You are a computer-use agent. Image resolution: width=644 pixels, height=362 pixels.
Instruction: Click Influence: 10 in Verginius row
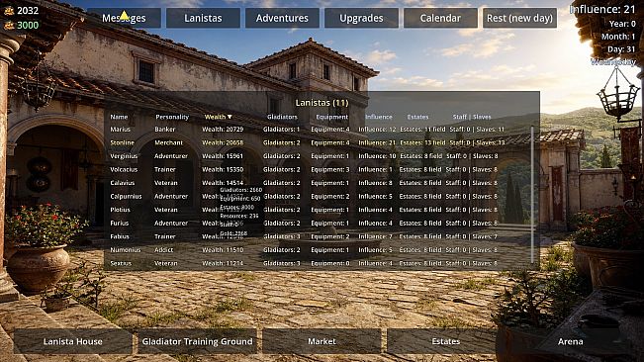coord(377,156)
